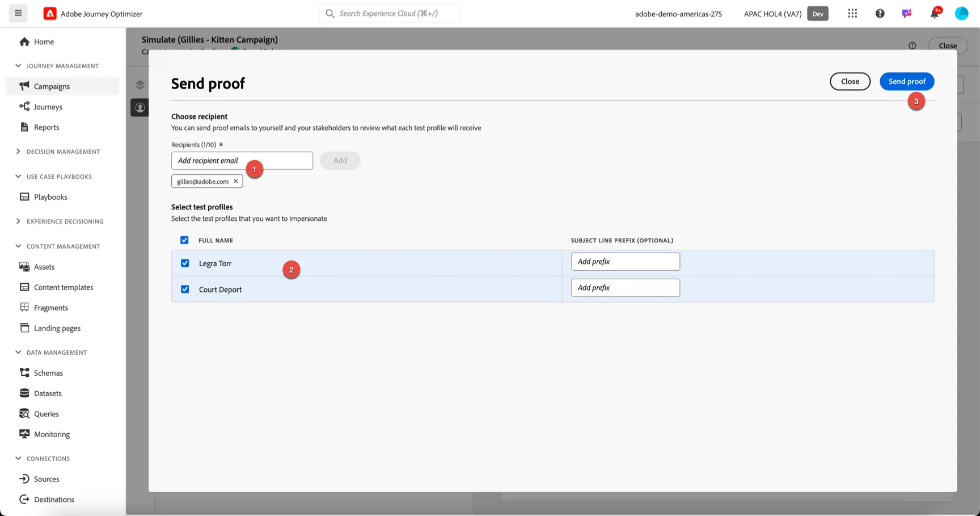Viewport: 980px width, 516px height.
Task: Click the Court Deport prefix field
Action: (x=626, y=288)
